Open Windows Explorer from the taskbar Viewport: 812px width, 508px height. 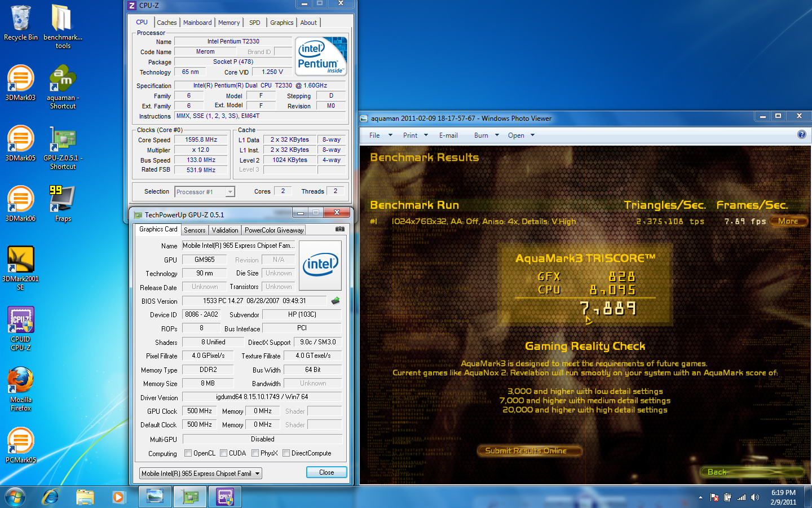(85, 497)
